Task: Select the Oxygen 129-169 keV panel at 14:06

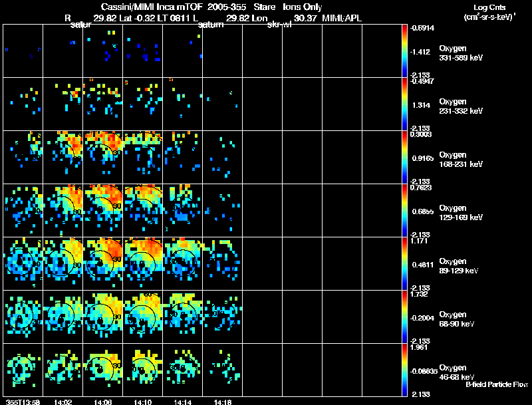Action: pyautogui.click(x=103, y=211)
